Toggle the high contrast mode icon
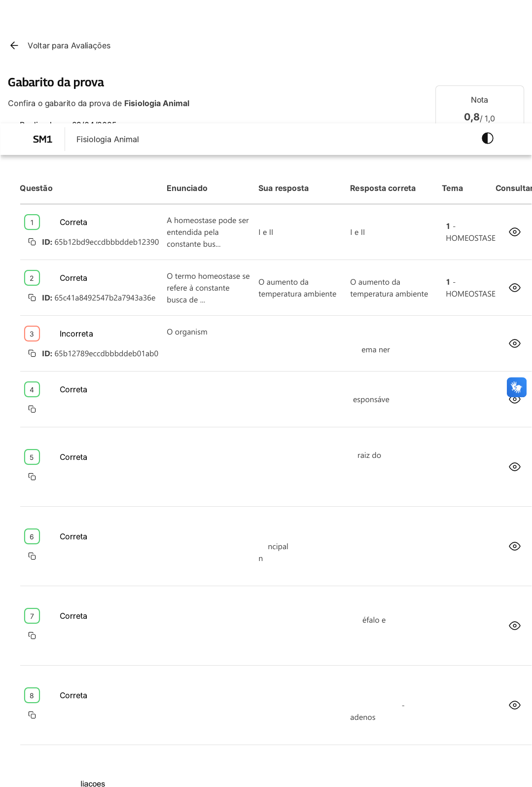532x787 pixels. [x=487, y=138]
